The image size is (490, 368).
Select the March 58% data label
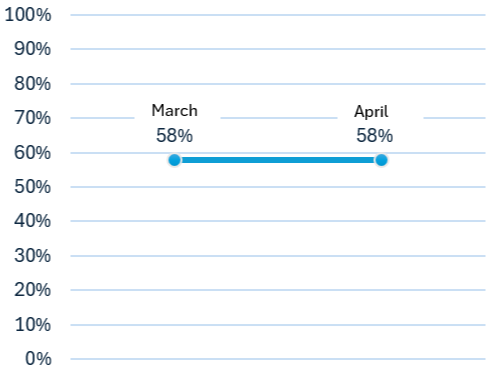coord(174,135)
